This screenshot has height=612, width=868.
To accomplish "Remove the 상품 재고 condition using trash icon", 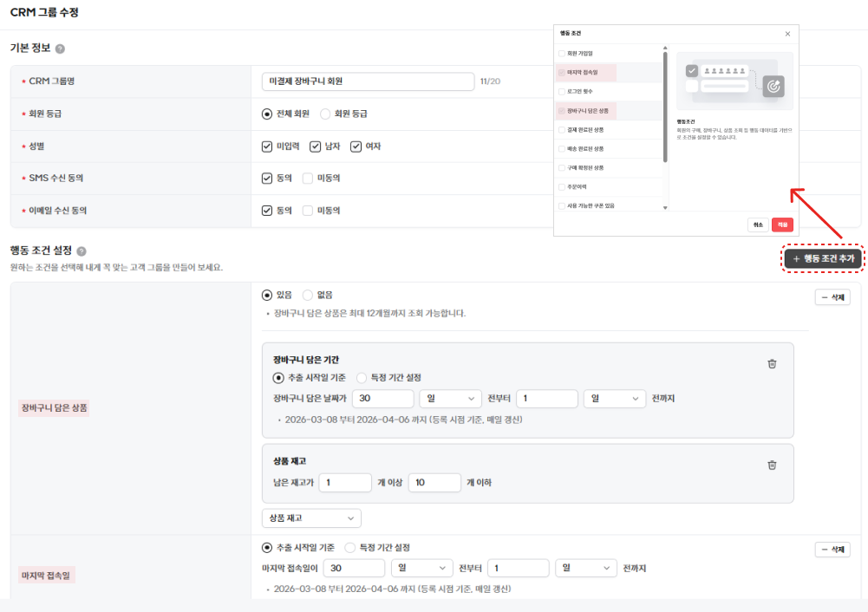I will (772, 465).
